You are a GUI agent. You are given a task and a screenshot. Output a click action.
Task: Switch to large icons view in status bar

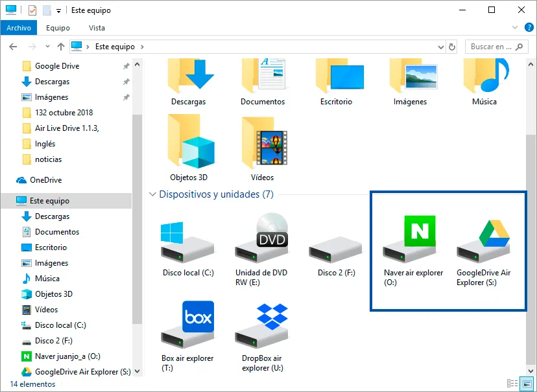tap(527, 383)
